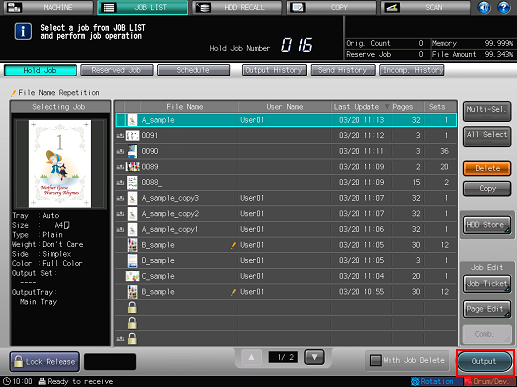517x387 pixels.
Task: Click the 0089 job colorful thumbnail
Action: click(x=132, y=167)
